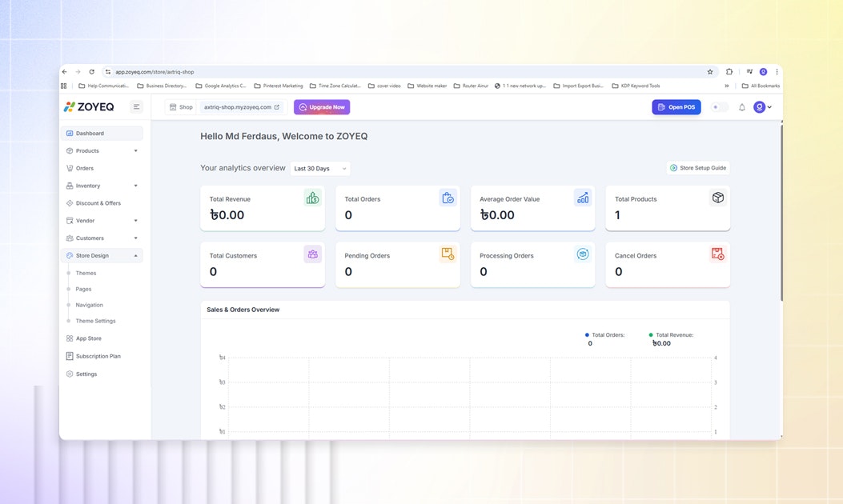Open browser extensions puzzle icon
The image size is (843, 504).
[x=729, y=72]
